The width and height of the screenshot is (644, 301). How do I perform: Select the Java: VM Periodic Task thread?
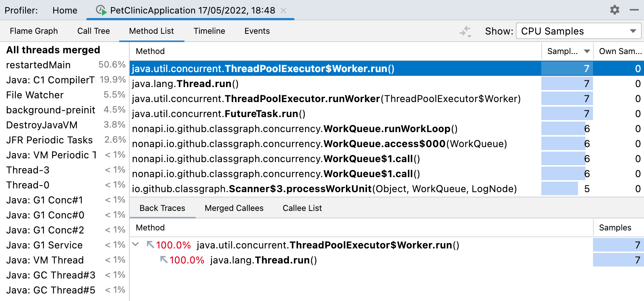click(x=64, y=155)
